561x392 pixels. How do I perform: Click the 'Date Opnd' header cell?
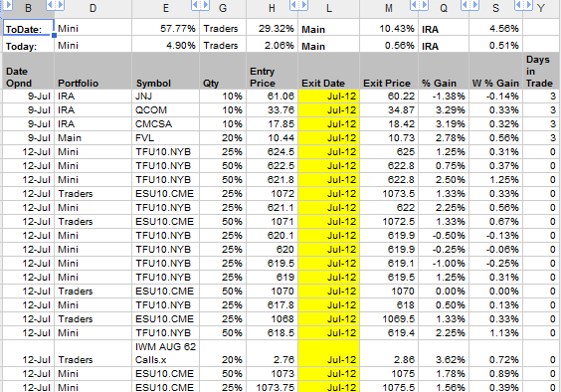29,71
